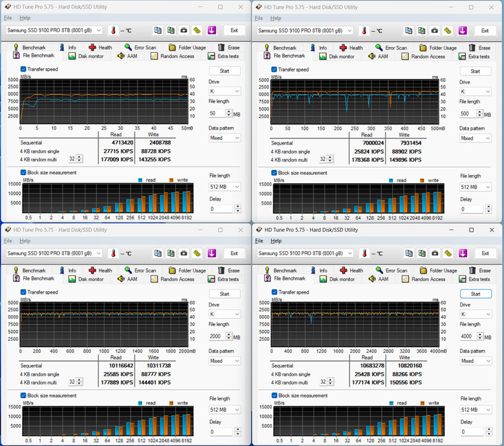The image size is (504, 446).
Task: Click the copy-screenshot icon in the 50 MB window
Action: point(171,30)
